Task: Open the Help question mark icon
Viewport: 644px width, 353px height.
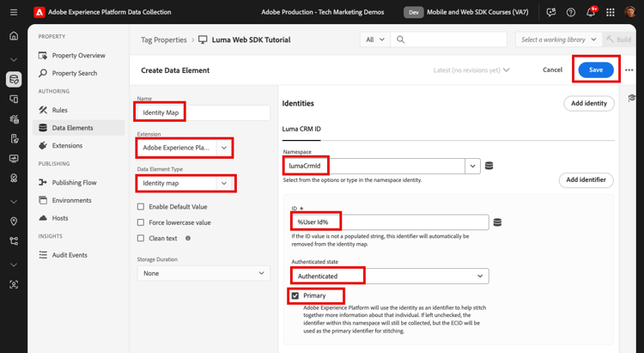Action: [x=571, y=12]
